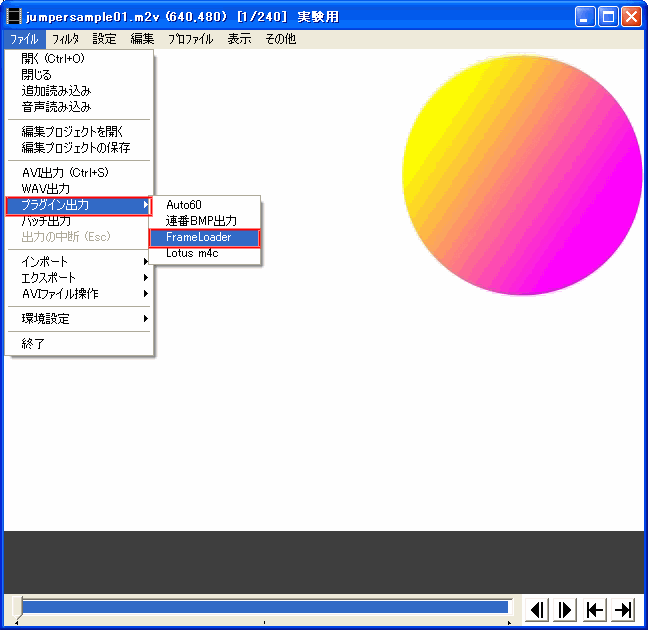Minimize the video editor window

(585, 17)
